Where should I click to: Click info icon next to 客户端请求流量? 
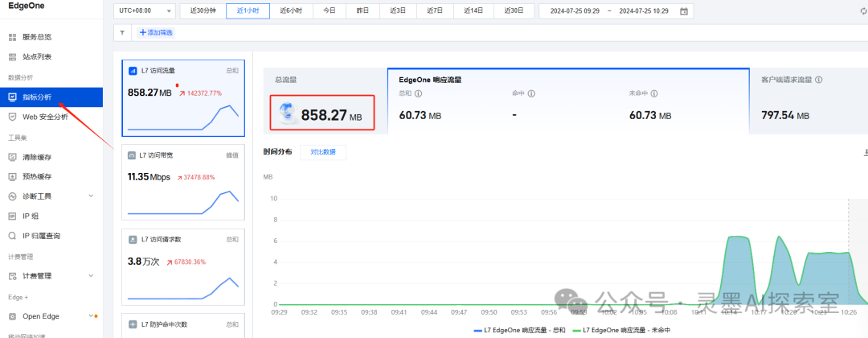click(818, 80)
